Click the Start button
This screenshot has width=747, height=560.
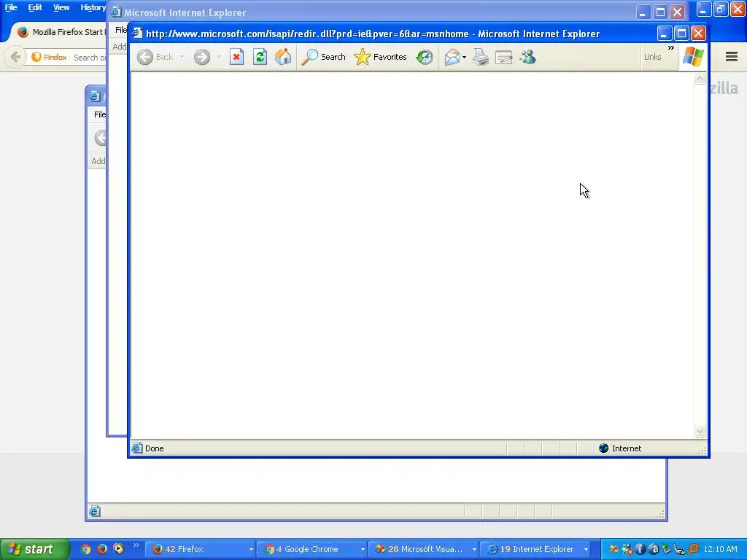pyautogui.click(x=34, y=549)
